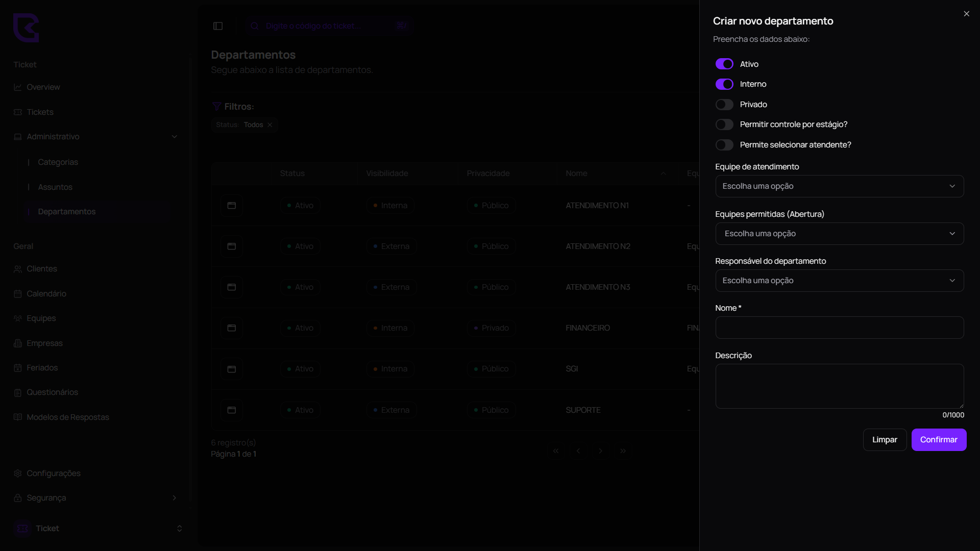Expand the Responsável do departamento dropdown
This screenshot has width=980, height=551.
click(839, 281)
